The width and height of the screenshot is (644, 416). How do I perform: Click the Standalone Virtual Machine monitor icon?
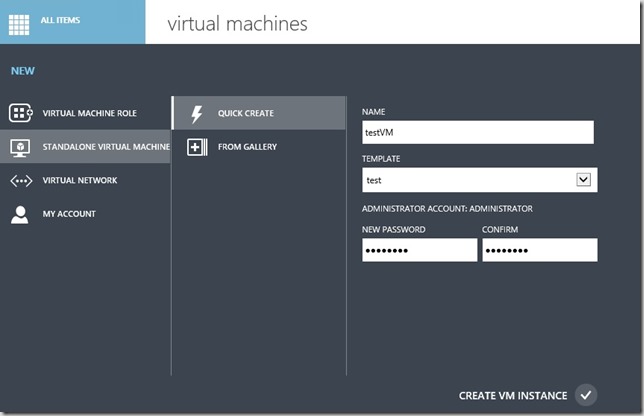[x=21, y=147]
